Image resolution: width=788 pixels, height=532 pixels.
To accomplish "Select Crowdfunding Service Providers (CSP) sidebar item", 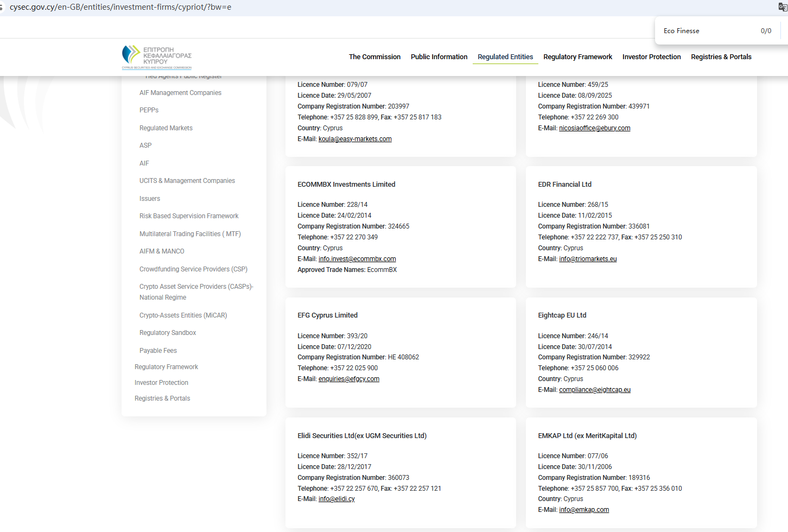I will (x=193, y=269).
